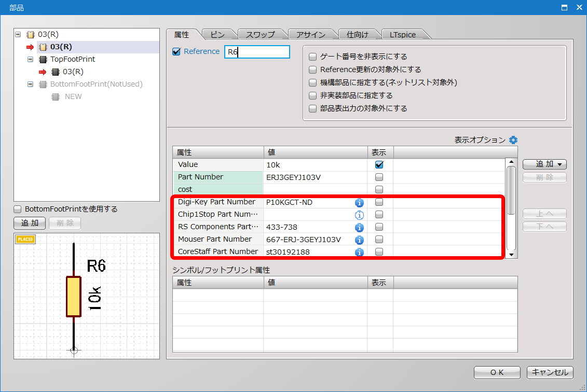Viewport: 587px width, 392px height.
Task: Click info icon for Mouser Part Number
Action: pyautogui.click(x=359, y=240)
